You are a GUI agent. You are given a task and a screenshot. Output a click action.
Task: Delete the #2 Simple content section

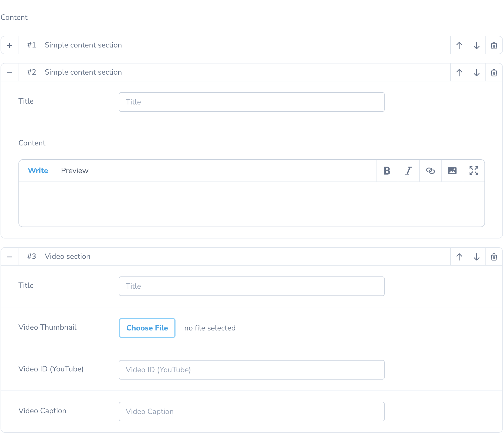(x=494, y=72)
